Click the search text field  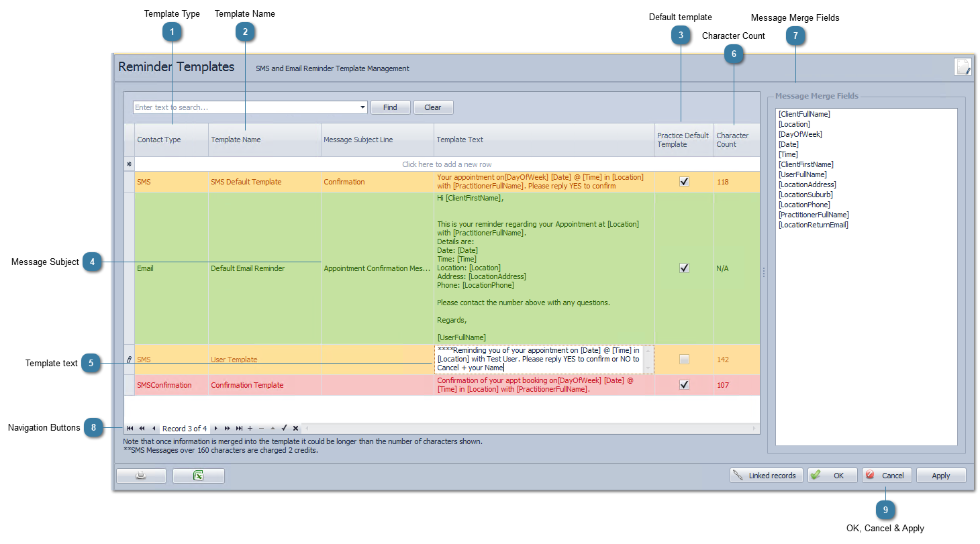pyautogui.click(x=246, y=107)
